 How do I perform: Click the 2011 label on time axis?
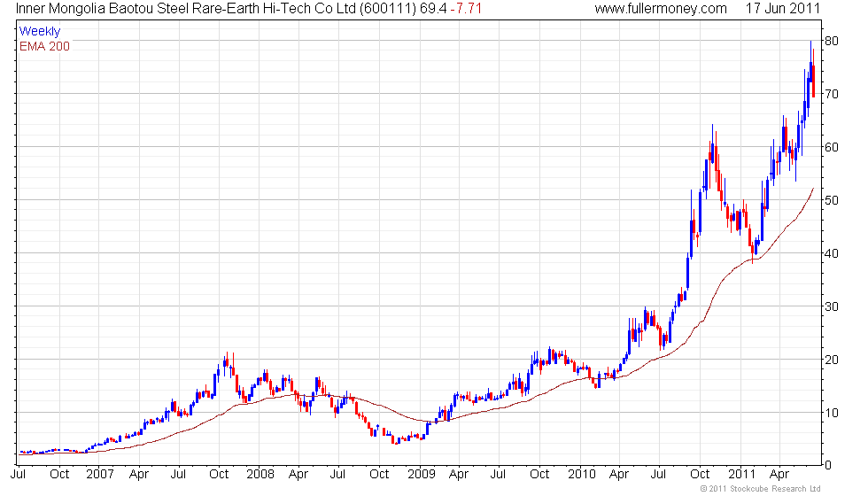tap(742, 474)
